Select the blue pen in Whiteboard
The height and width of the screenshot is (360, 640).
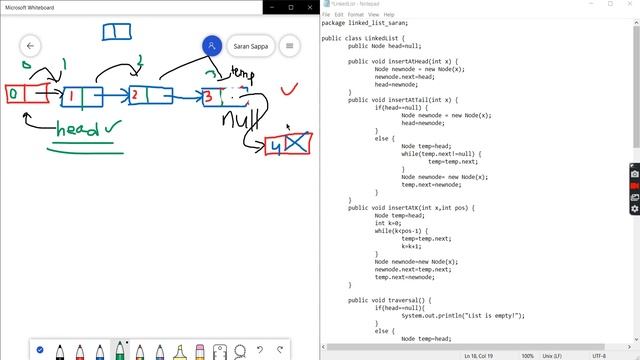[x=100, y=352]
